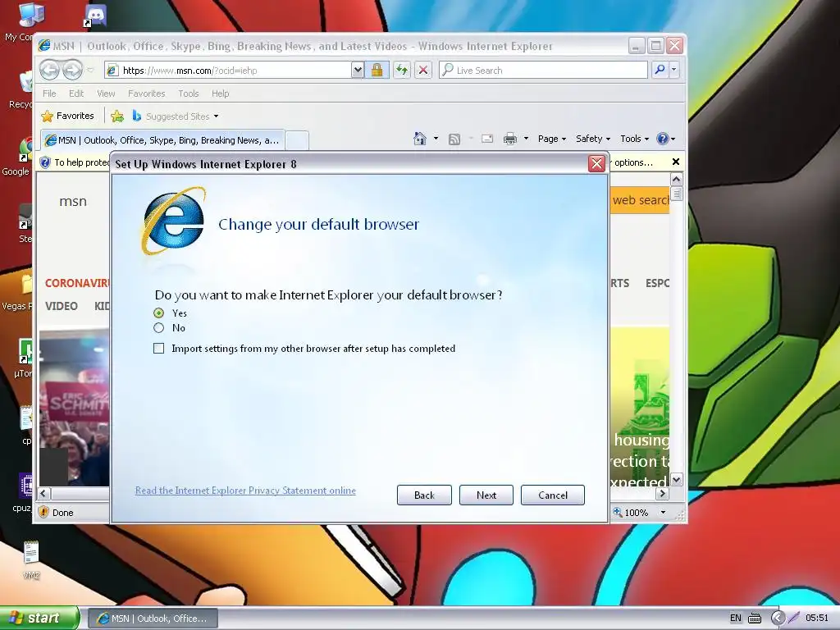Screen dimensions: 840x630
Task: Click the EN language indicator in tray
Action: pos(736,619)
